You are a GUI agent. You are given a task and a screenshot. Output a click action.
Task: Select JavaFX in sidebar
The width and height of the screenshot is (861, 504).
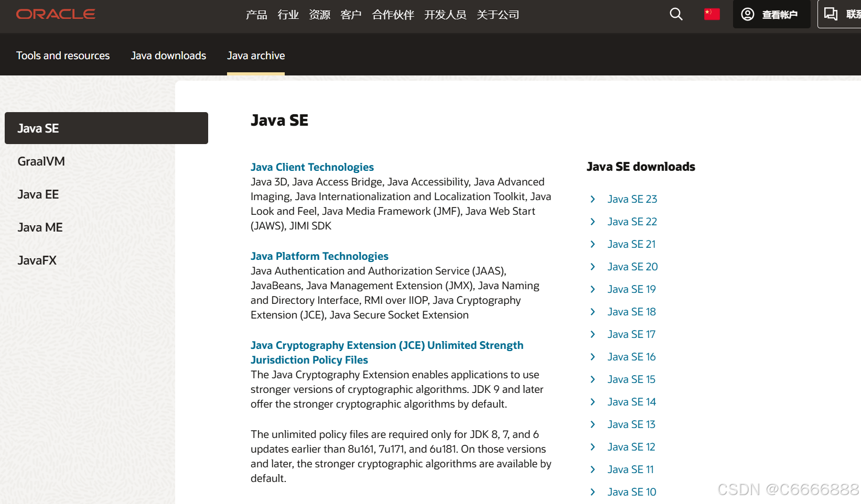(x=37, y=260)
